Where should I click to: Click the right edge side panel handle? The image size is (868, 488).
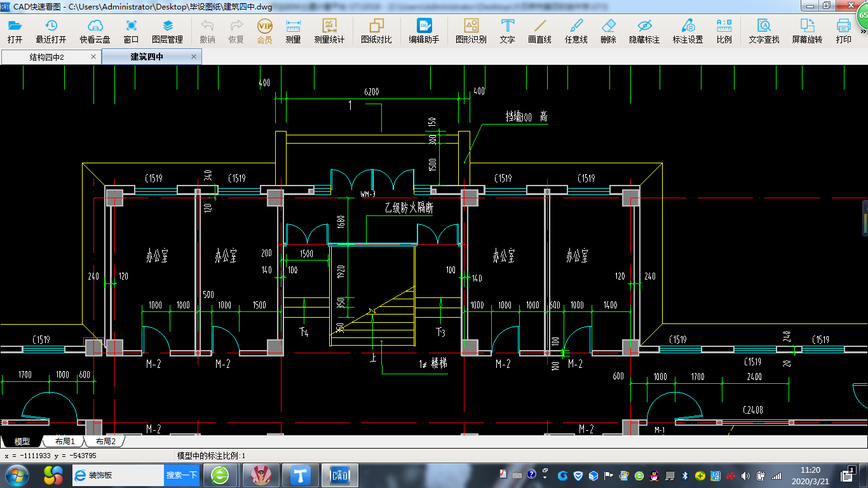coord(864,218)
